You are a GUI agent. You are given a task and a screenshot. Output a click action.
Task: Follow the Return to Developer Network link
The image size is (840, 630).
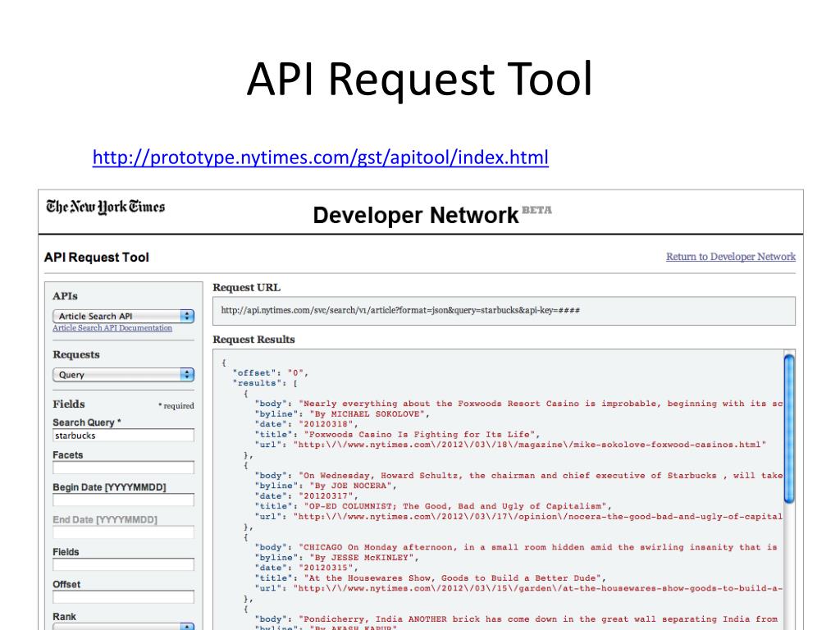(731, 257)
